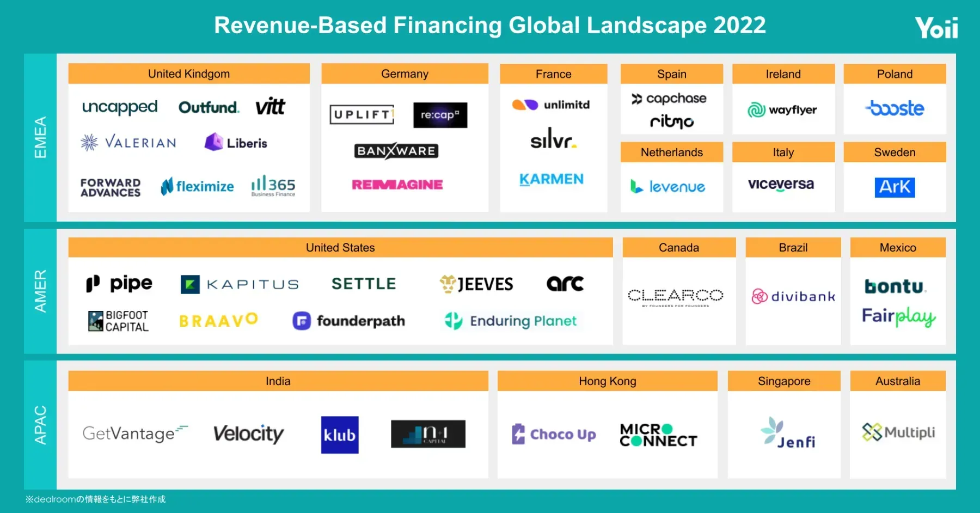Click the Multipli logo
Viewport: 980px width, 513px height.
click(898, 432)
